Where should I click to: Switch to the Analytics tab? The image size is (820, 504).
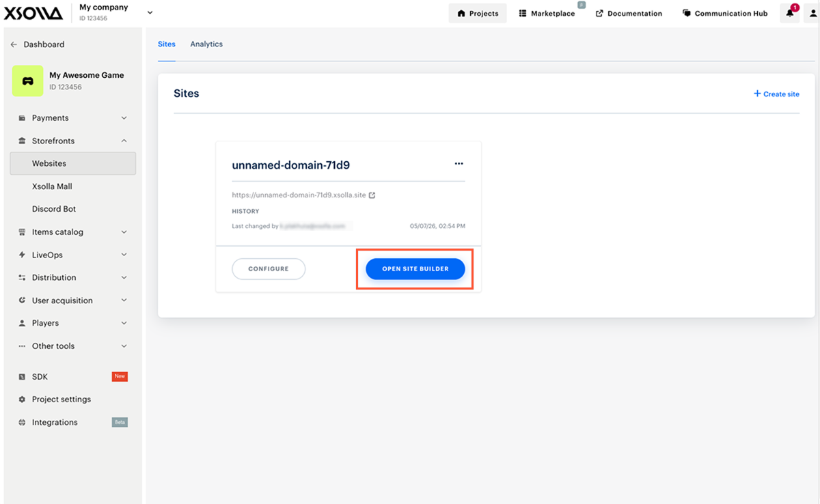point(206,44)
